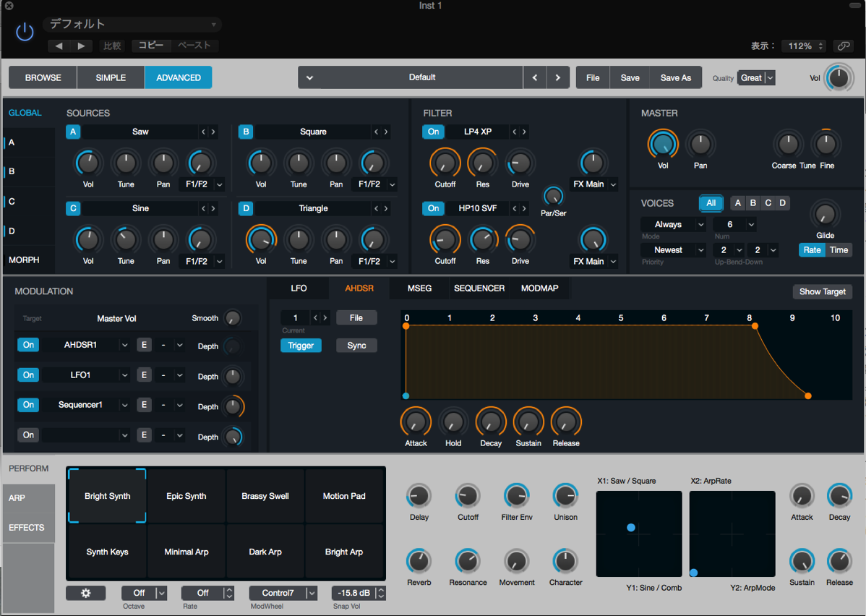Expand the patch list chevron beside Default
Viewport: 866px width, 616px height.
coord(310,77)
